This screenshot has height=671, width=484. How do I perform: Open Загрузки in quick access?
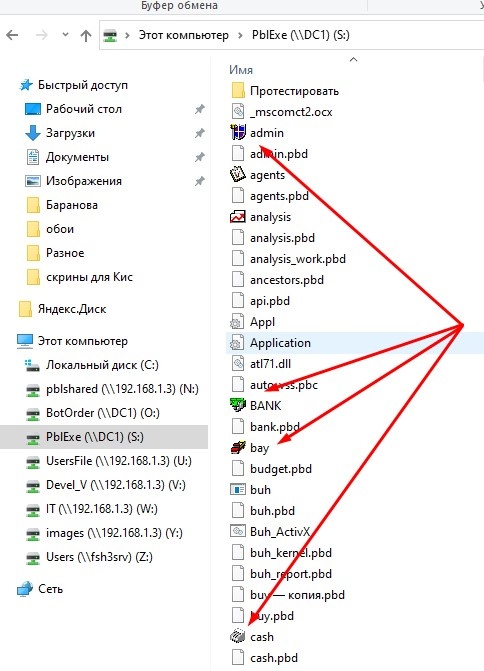(x=70, y=133)
